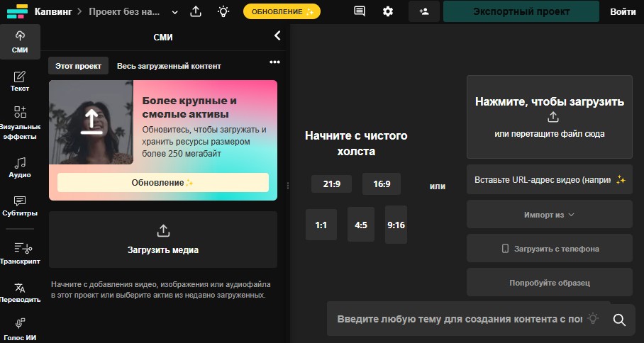Open the settings gear icon
The image size is (644, 343).
tap(388, 11)
